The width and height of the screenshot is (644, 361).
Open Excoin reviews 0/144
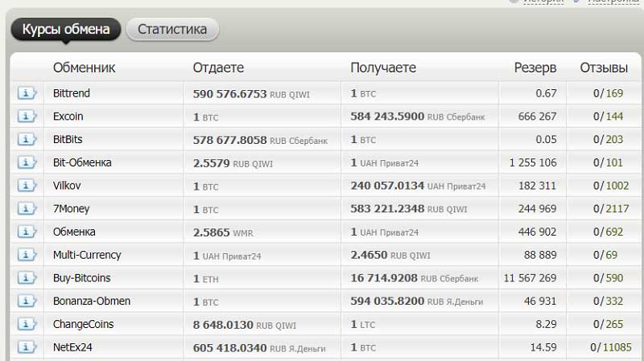point(608,116)
